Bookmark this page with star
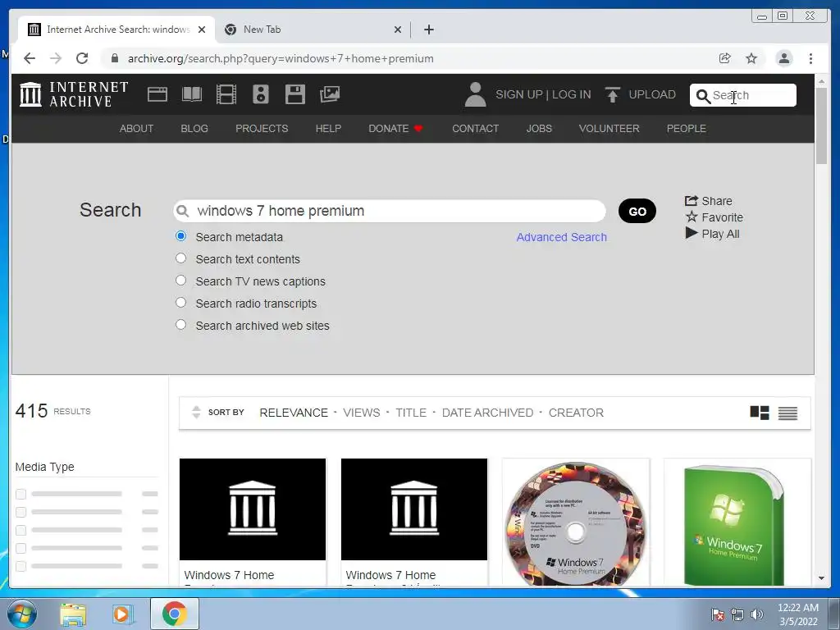The image size is (840, 630). tap(751, 58)
